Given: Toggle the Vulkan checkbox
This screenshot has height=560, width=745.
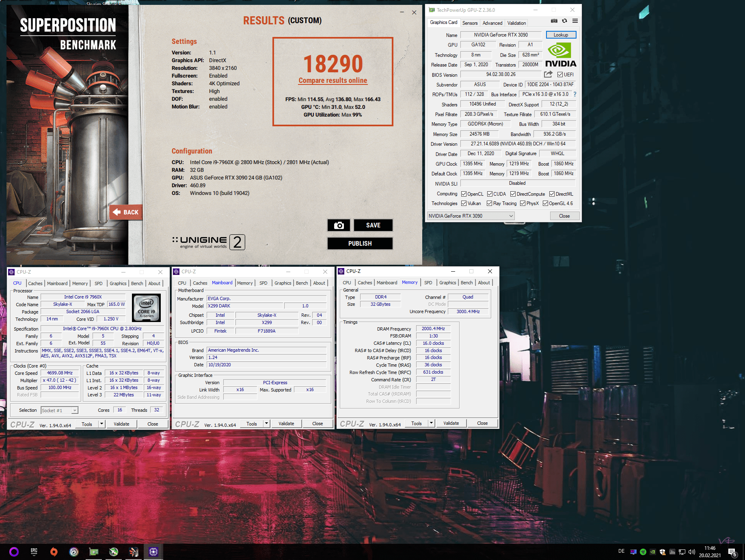Looking at the screenshot, I should click(464, 203).
